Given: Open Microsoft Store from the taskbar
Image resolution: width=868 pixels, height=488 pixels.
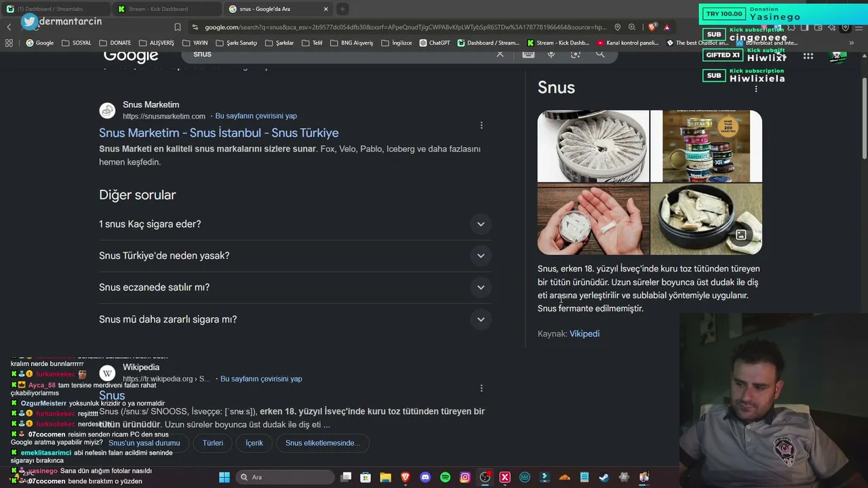Looking at the screenshot, I should pyautogui.click(x=366, y=477).
